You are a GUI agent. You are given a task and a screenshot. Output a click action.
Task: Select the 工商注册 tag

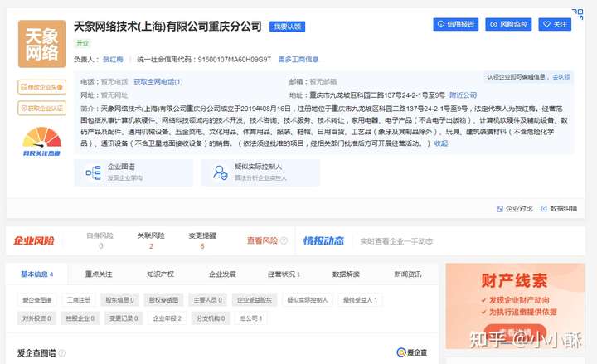point(79,300)
